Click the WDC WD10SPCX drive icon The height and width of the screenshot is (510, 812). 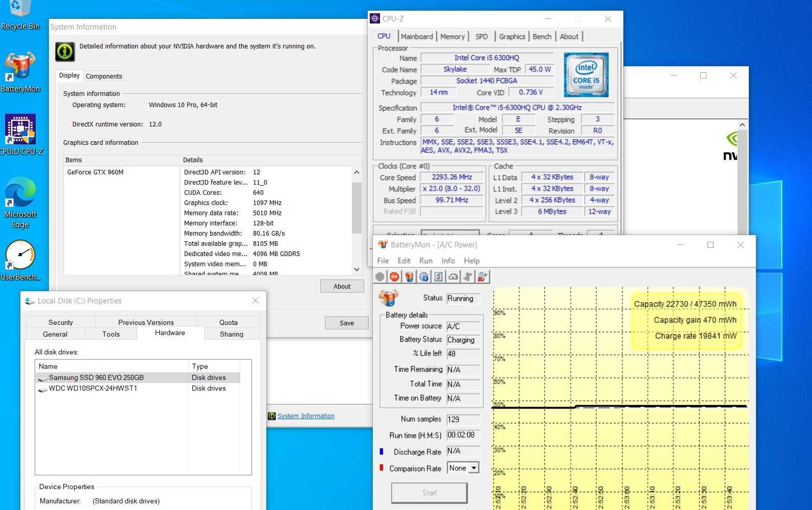[x=42, y=389]
